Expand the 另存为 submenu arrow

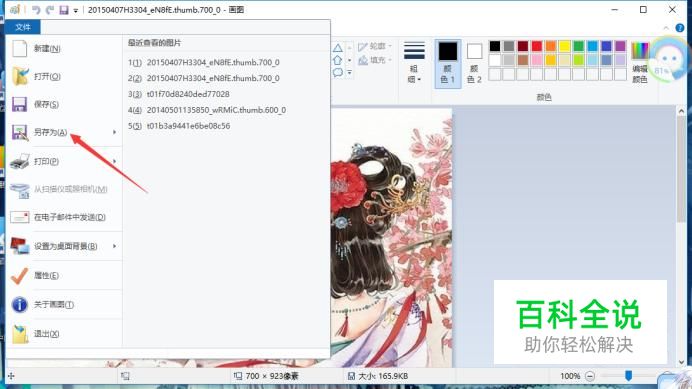114,132
